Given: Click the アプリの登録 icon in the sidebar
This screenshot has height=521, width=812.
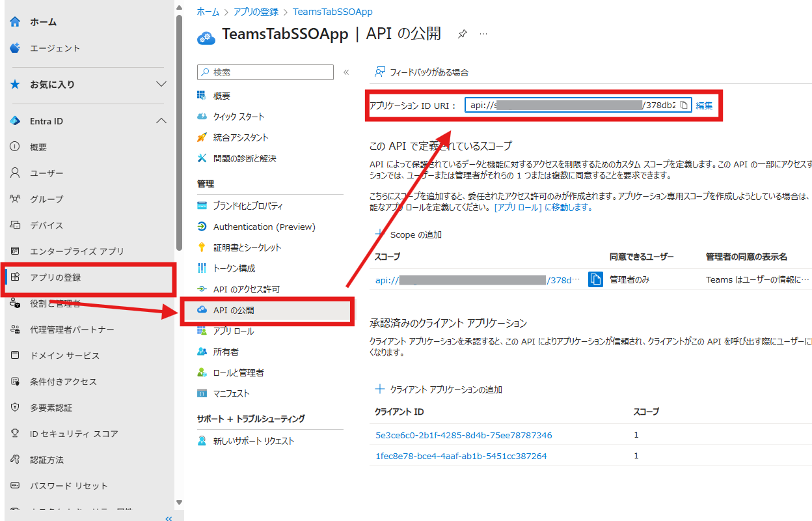Looking at the screenshot, I should point(15,277).
